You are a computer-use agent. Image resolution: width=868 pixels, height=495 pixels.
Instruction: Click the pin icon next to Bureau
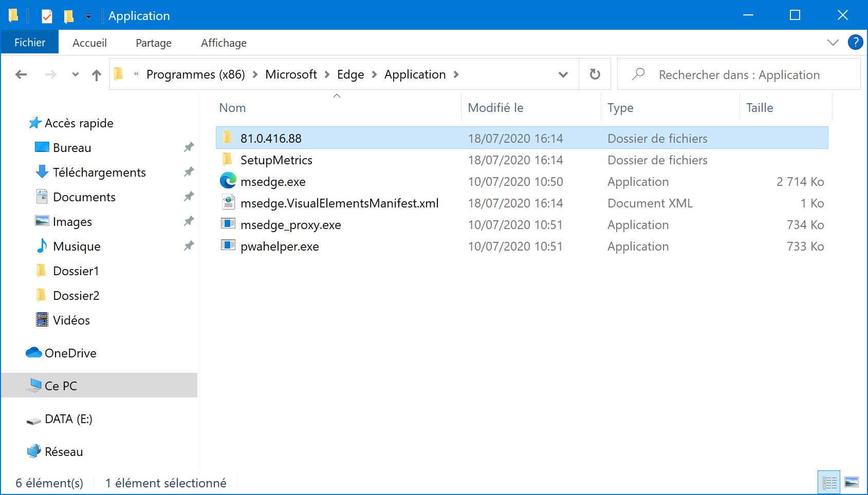point(189,147)
